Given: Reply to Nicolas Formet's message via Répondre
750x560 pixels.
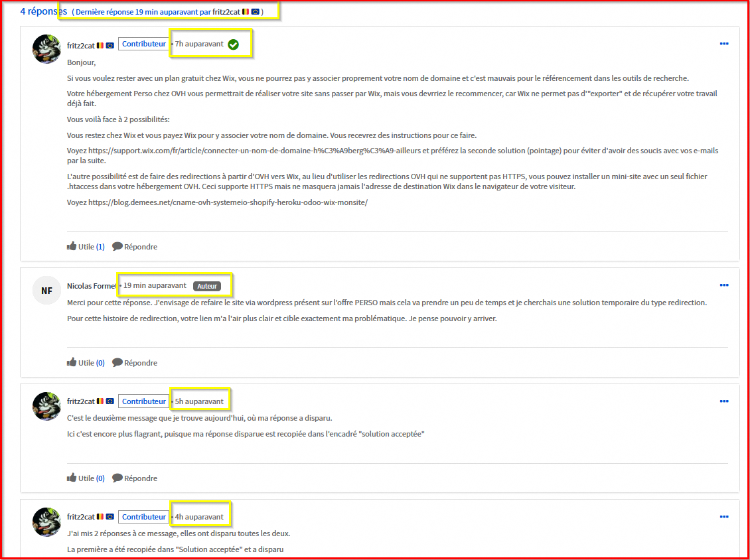Looking at the screenshot, I should coord(117,363).
